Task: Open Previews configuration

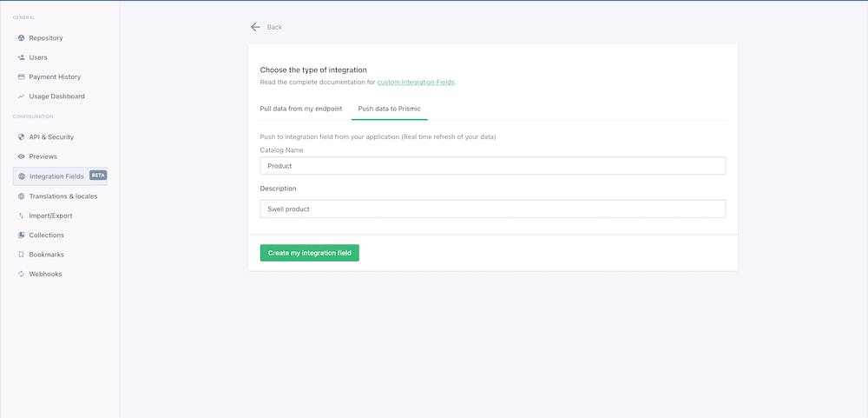Action: pos(43,156)
